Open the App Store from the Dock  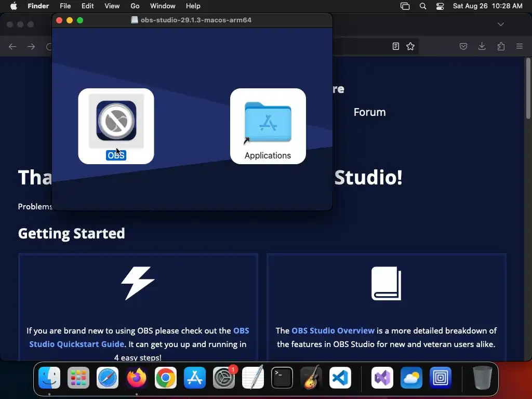click(195, 378)
